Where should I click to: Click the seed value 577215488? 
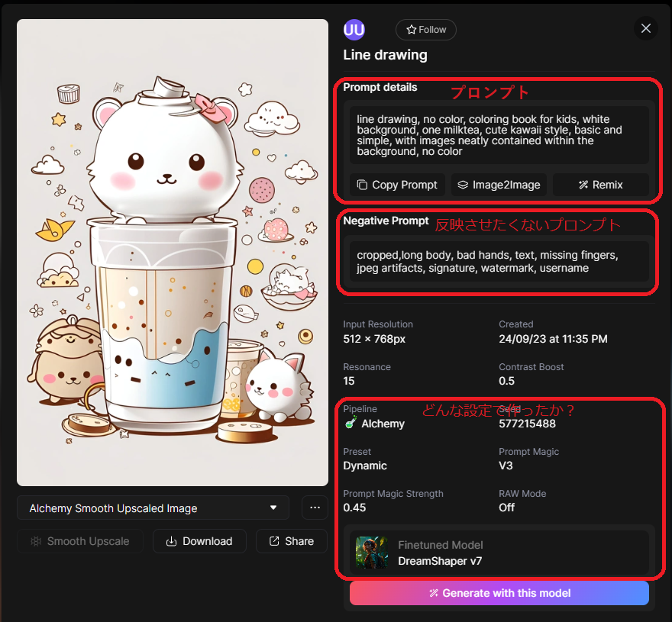527,424
